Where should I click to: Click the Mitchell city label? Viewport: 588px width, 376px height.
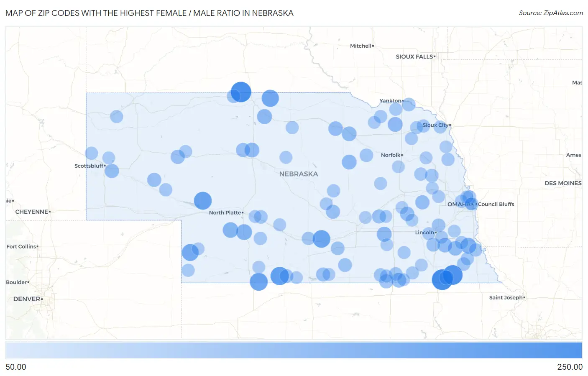coord(360,46)
